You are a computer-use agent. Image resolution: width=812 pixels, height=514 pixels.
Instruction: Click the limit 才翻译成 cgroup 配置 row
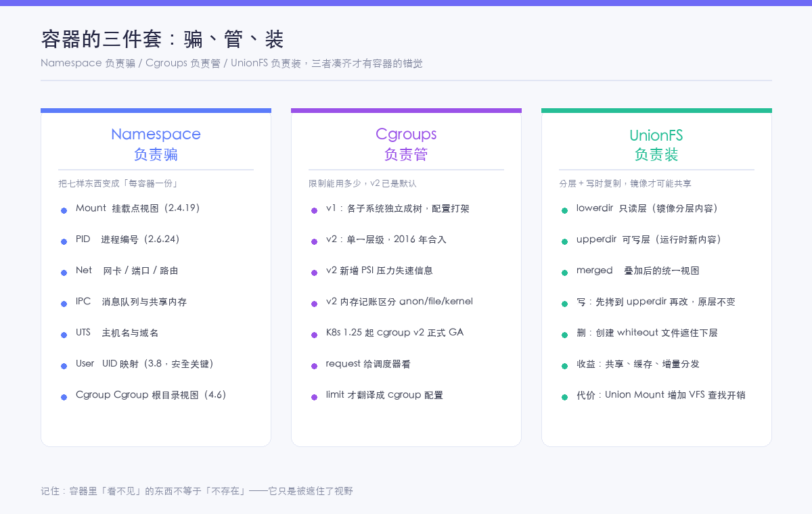point(377,395)
